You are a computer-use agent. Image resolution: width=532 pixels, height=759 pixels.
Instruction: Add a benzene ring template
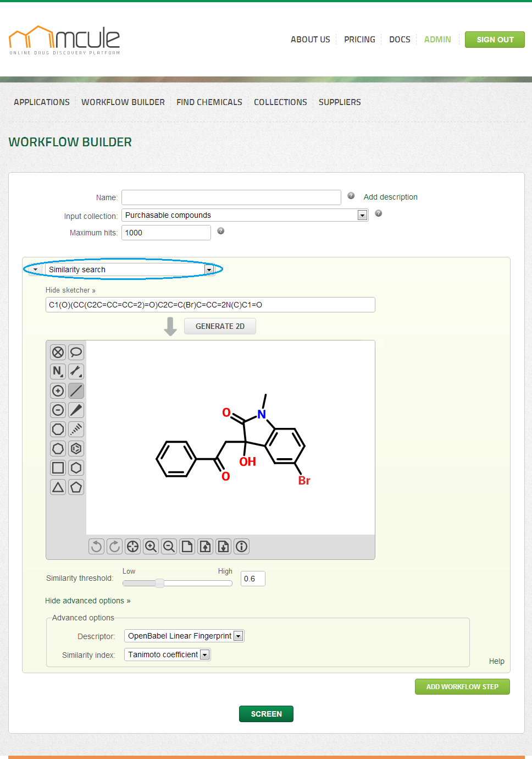tap(76, 448)
